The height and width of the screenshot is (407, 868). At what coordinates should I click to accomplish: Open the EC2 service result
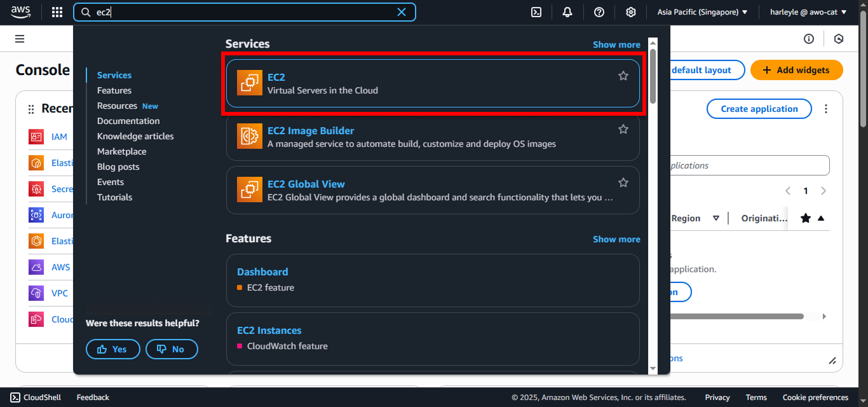click(433, 83)
